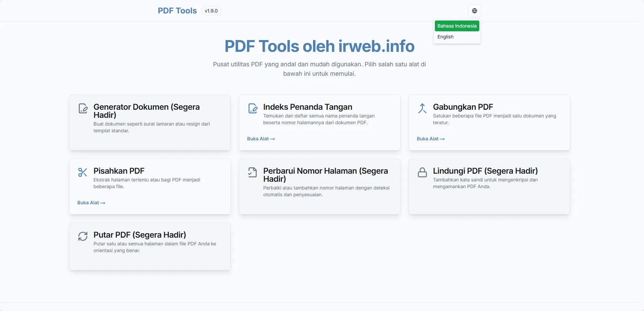Open Buka Alat under Pisahkan PDF
Image resolution: width=644 pixels, height=311 pixels.
click(91, 203)
